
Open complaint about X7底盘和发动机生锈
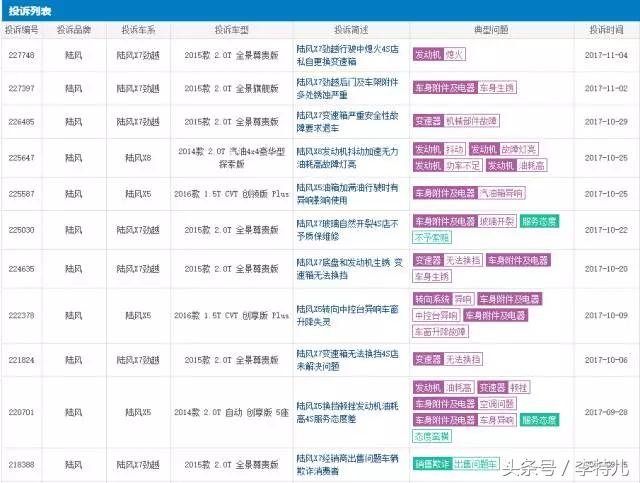tap(349, 269)
